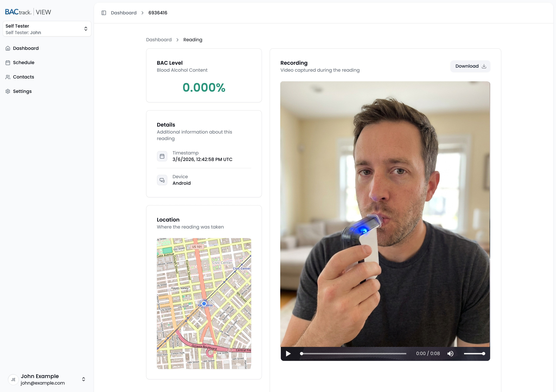Click timestamp 3/6/2026, 12:42:58 PM UTC

point(202,159)
